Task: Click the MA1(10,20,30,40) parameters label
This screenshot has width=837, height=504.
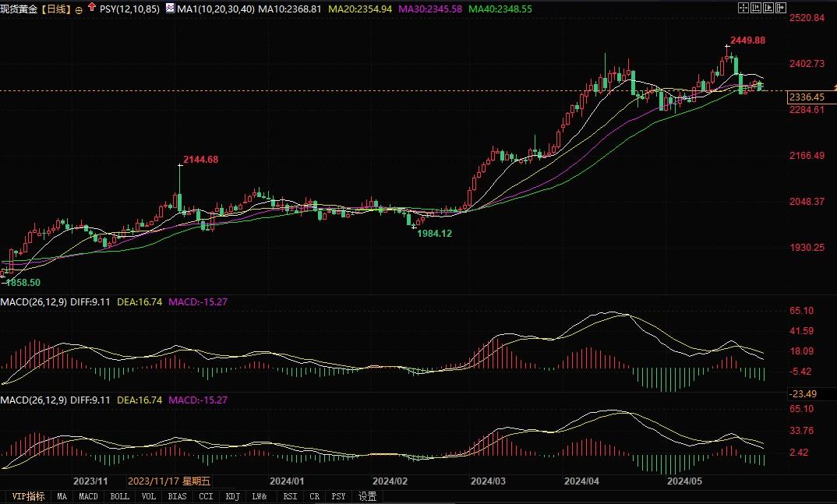Action: [x=216, y=9]
